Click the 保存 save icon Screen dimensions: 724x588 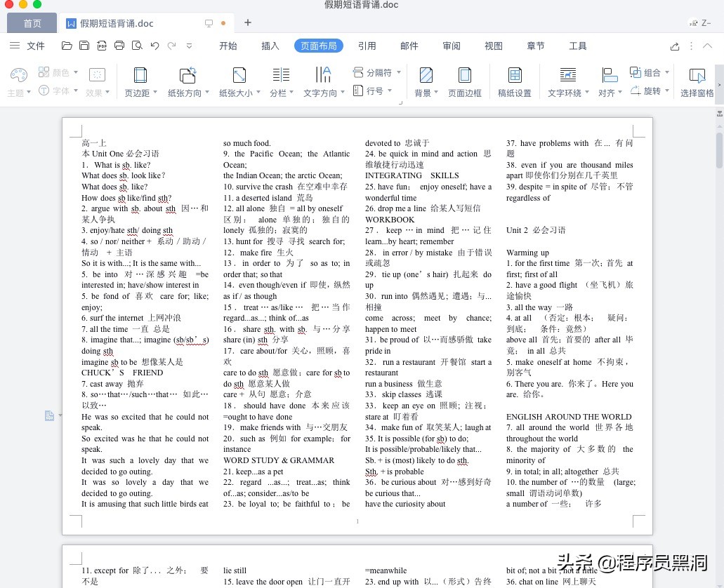[x=84, y=46]
